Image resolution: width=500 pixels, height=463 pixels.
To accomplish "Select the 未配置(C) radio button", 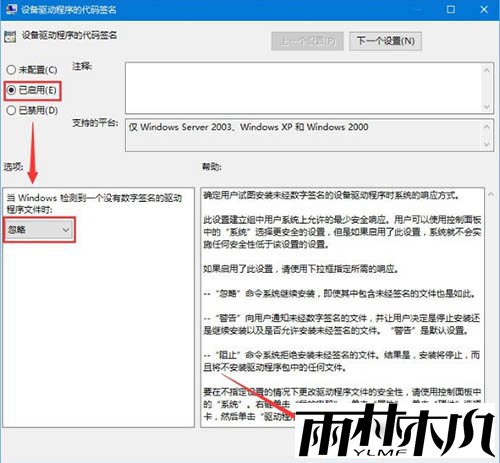I will [11, 70].
